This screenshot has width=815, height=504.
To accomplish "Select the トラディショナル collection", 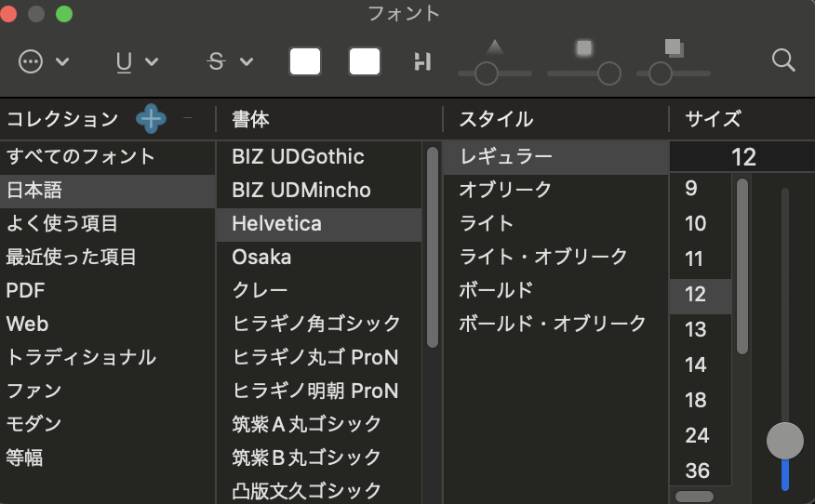I will tap(108, 357).
